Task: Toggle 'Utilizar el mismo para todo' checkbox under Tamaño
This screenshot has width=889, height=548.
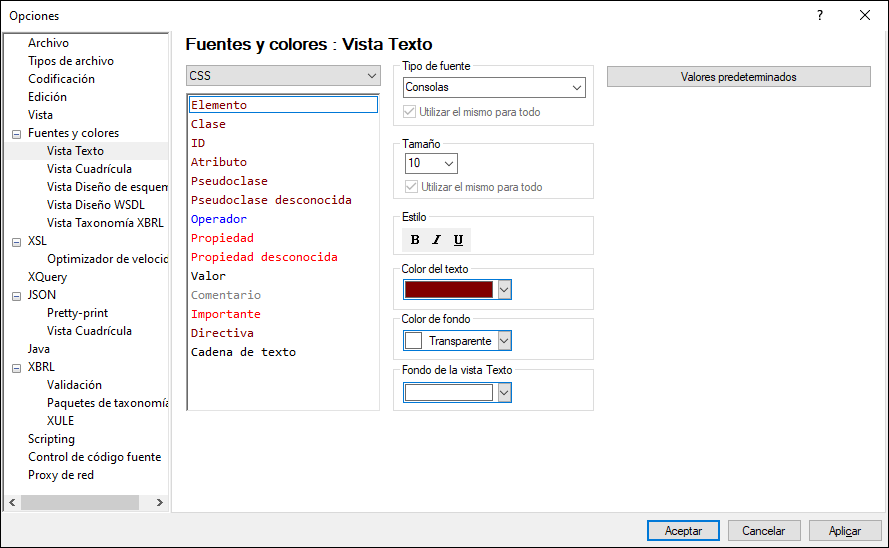Action: 410,187
